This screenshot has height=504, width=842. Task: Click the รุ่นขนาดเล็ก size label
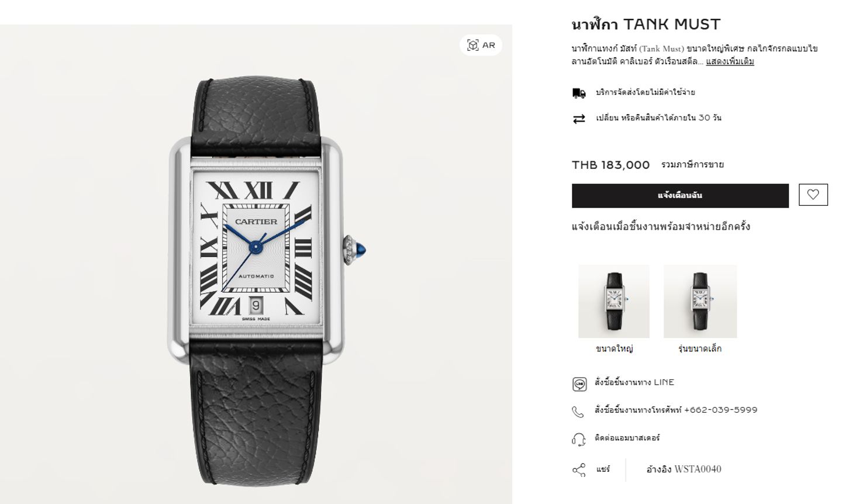point(700,349)
